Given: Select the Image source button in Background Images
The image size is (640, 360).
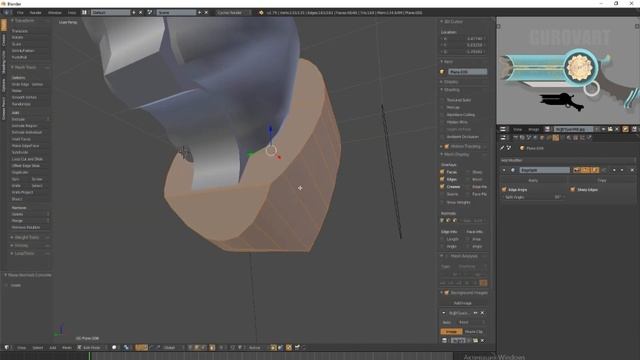Looking at the screenshot, I should pos(451,331).
